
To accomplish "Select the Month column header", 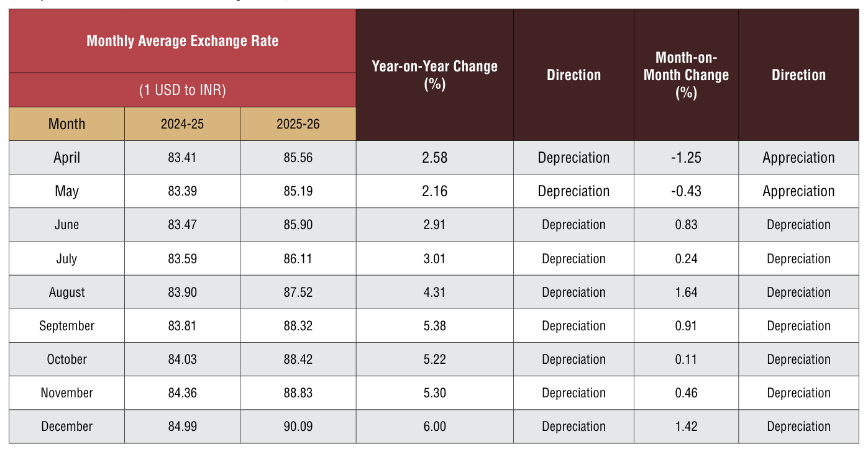I will (x=67, y=124).
